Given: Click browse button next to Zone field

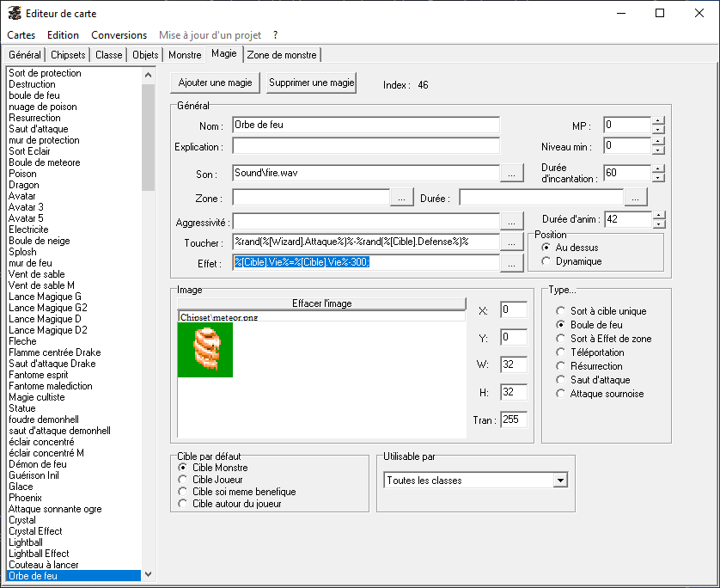Looking at the screenshot, I should (x=401, y=199).
